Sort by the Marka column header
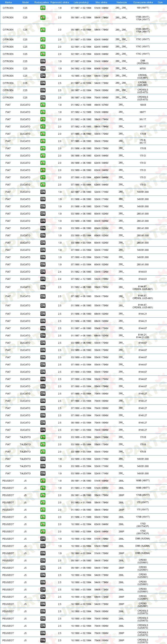 pyautogui.click(x=8, y=2)
